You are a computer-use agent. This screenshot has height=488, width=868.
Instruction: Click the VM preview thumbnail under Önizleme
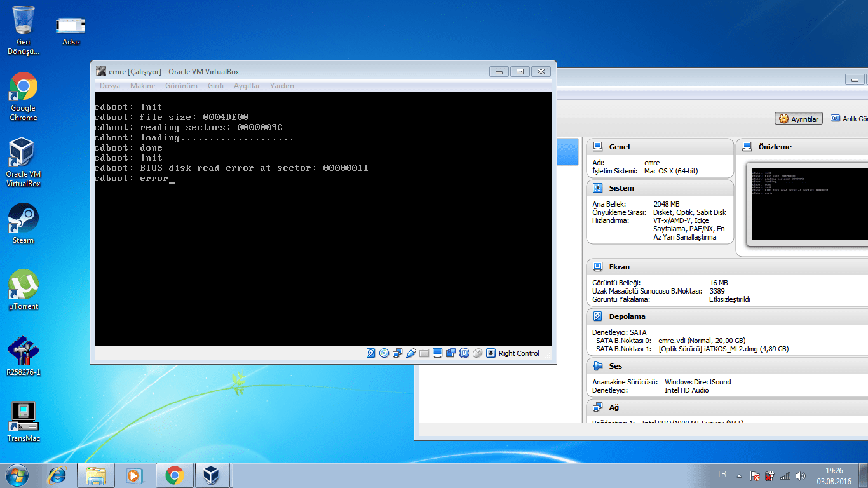(810, 205)
